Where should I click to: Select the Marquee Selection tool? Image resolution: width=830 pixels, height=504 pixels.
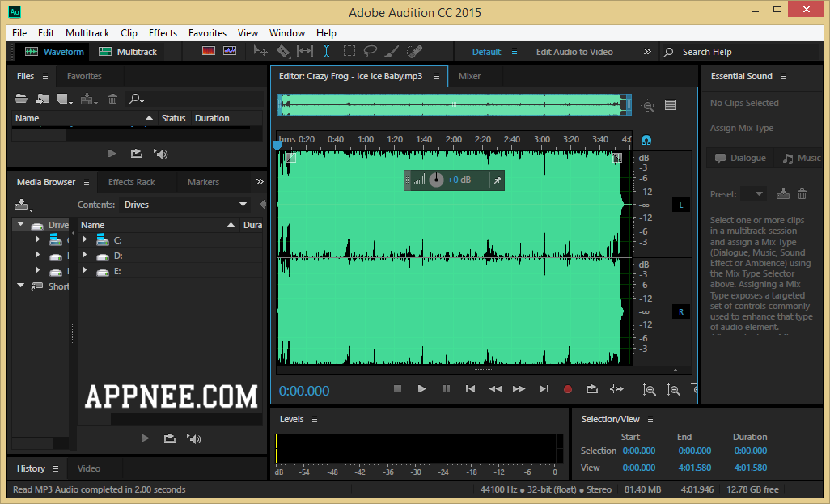coord(349,51)
